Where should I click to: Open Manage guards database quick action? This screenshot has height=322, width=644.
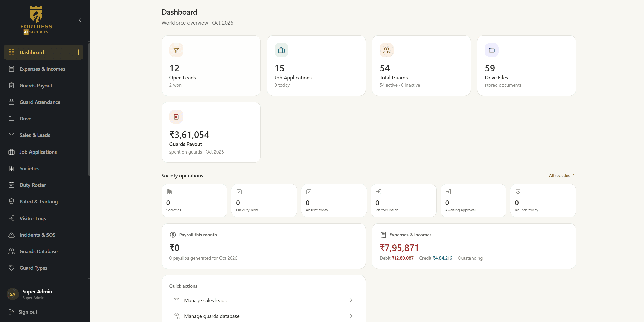pyautogui.click(x=263, y=316)
